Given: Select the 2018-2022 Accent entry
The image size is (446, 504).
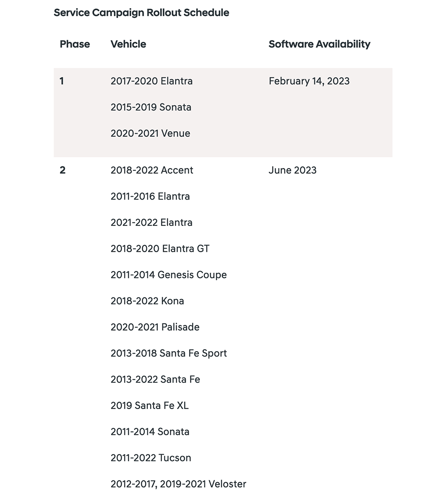Looking at the screenshot, I should tap(152, 170).
